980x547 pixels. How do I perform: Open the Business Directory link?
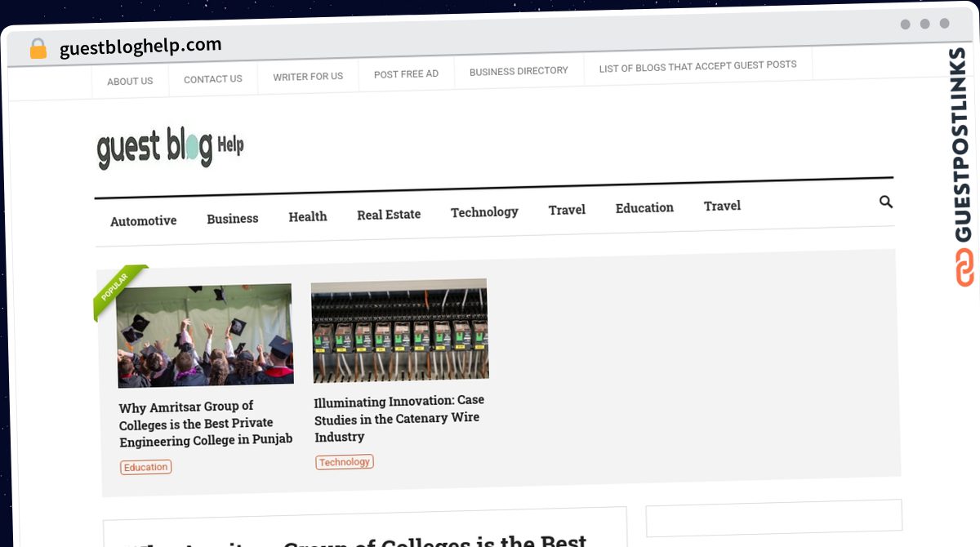click(x=519, y=71)
